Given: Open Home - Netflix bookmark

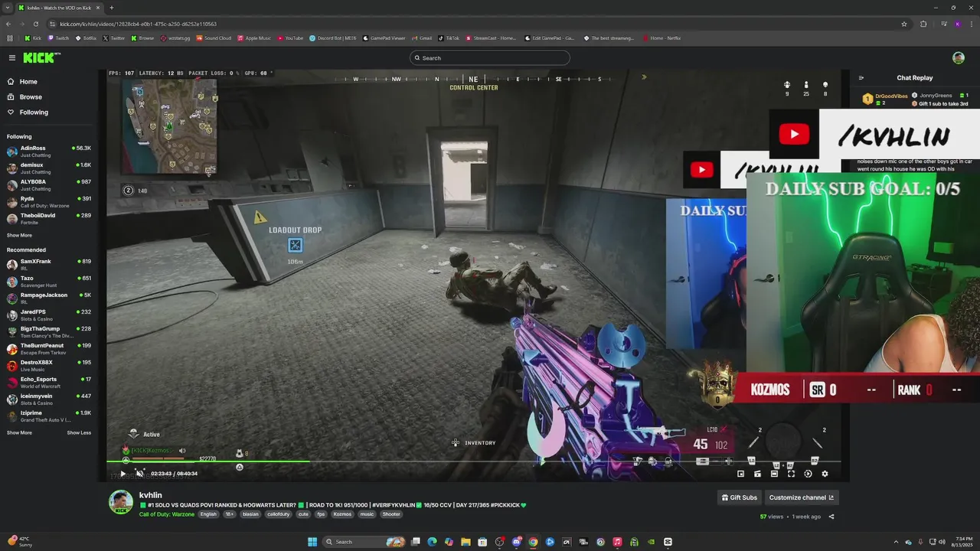Looking at the screenshot, I should [662, 38].
